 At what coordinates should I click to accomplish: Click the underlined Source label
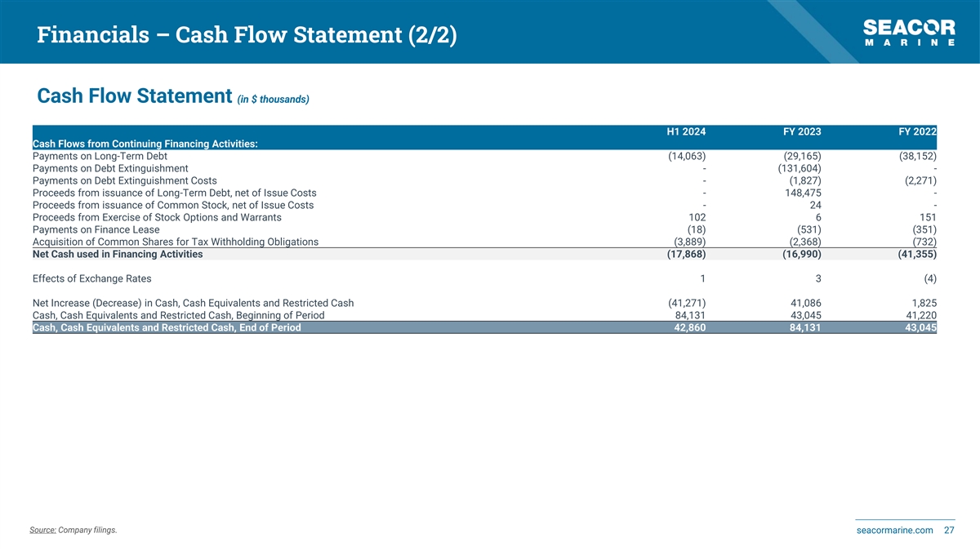(43, 531)
